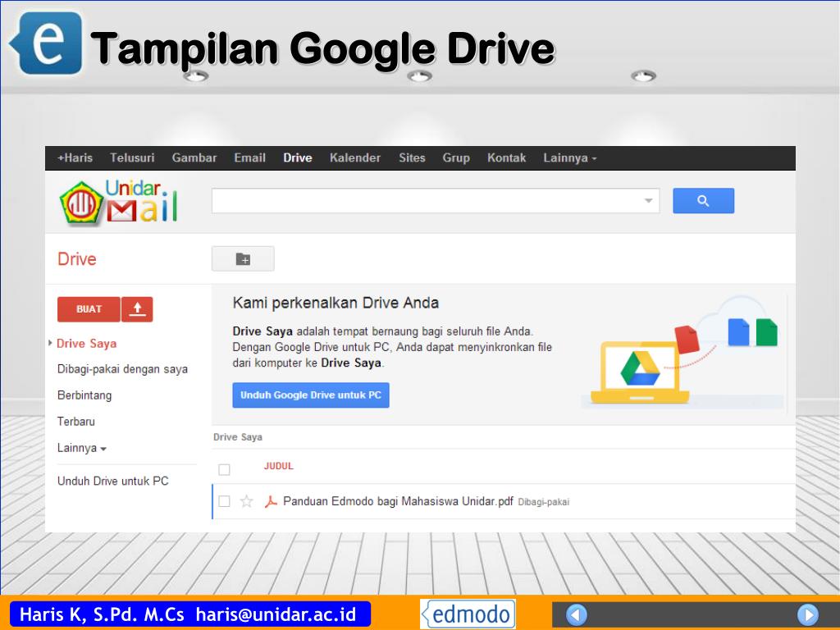Viewport: 840px width, 630px height.
Task: Expand Lainnya in the left sidebar
Action: coord(82,448)
